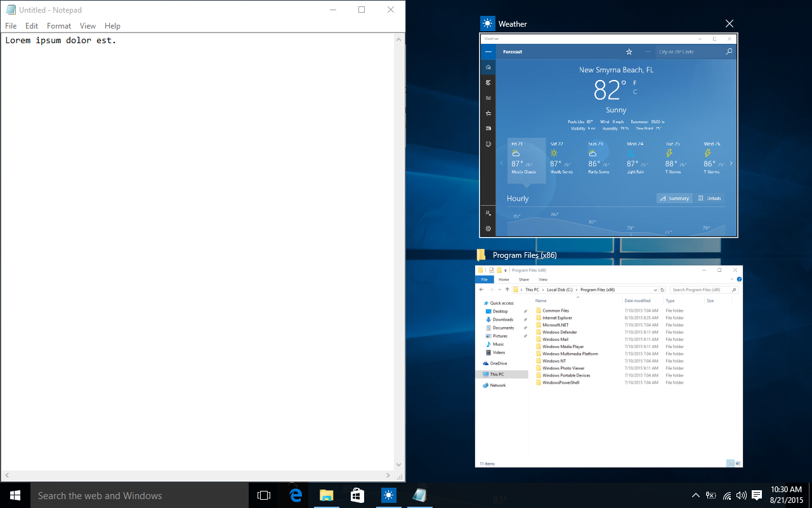Click the 'Search Program Files (x86)' box
Viewport: 812px width, 508px height.
704,290
